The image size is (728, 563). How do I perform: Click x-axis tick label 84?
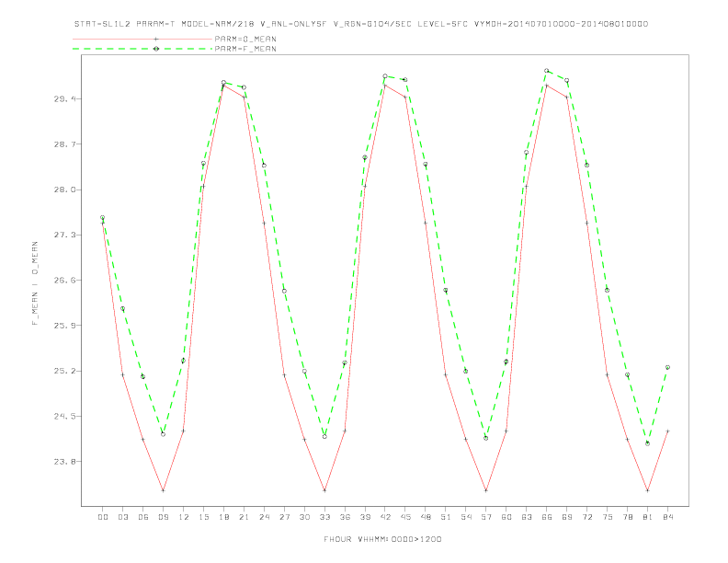click(667, 517)
